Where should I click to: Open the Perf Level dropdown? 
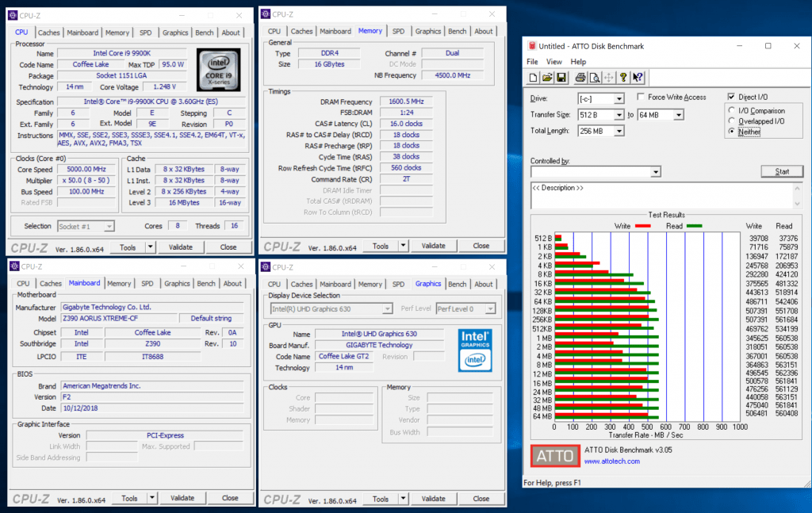pos(490,309)
